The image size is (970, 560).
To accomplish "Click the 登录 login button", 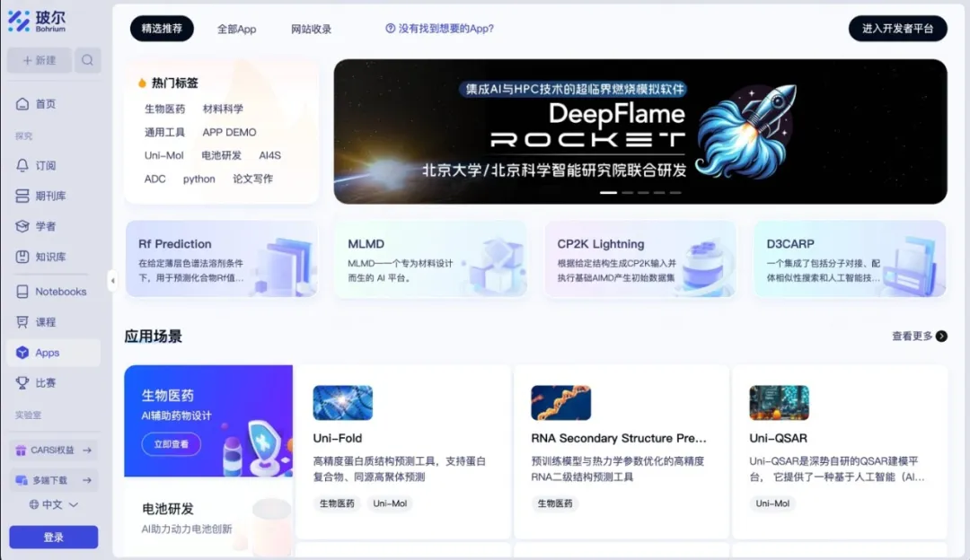I will coord(53,538).
